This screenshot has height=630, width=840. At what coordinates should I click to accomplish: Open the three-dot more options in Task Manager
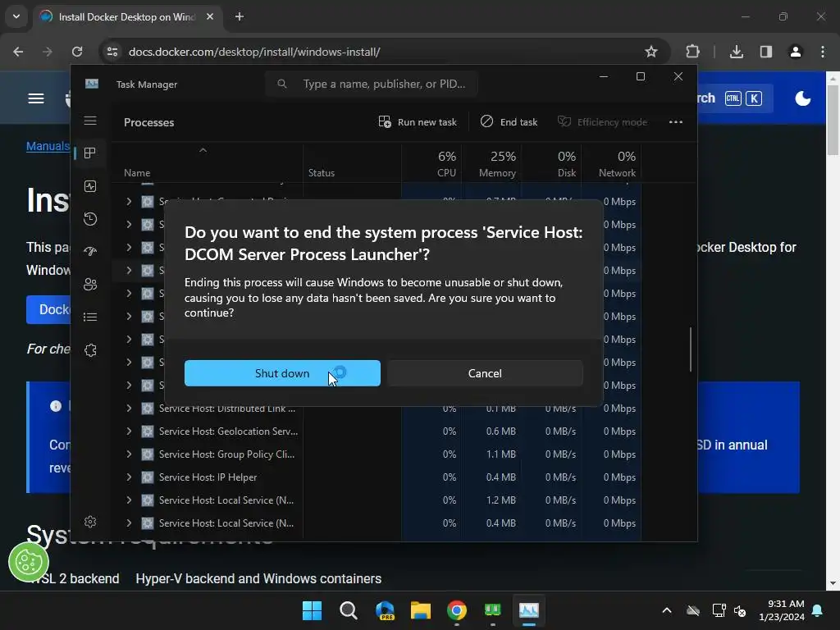click(676, 122)
